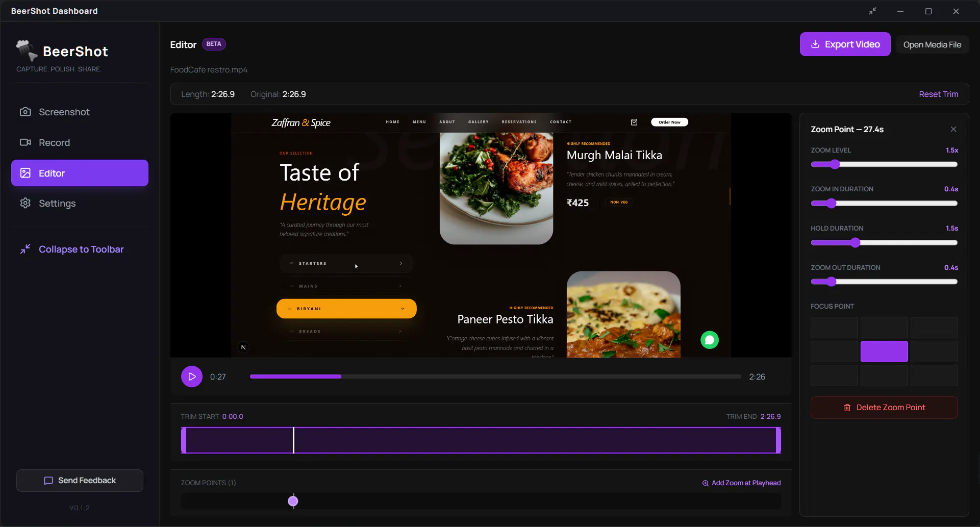980x527 pixels.
Task: Maximize the BeerShot Dashboard window
Action: tap(928, 11)
